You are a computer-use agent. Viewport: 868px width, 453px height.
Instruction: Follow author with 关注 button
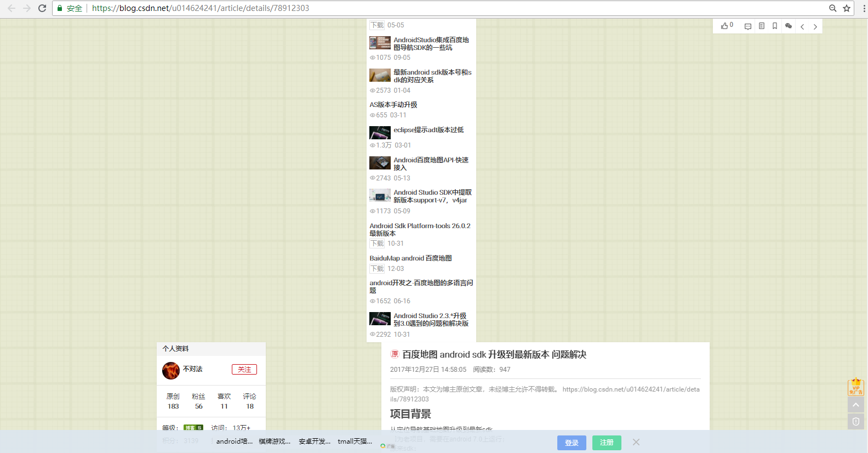[244, 370]
